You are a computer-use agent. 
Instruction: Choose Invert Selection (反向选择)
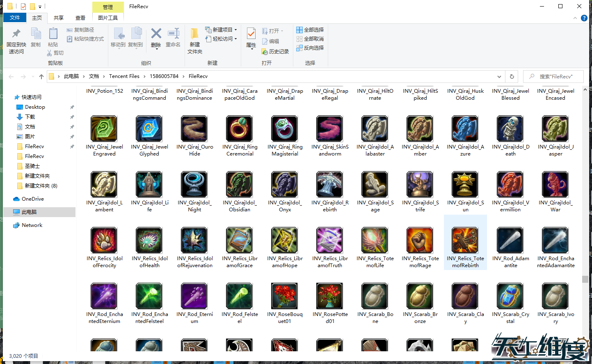tap(310, 48)
